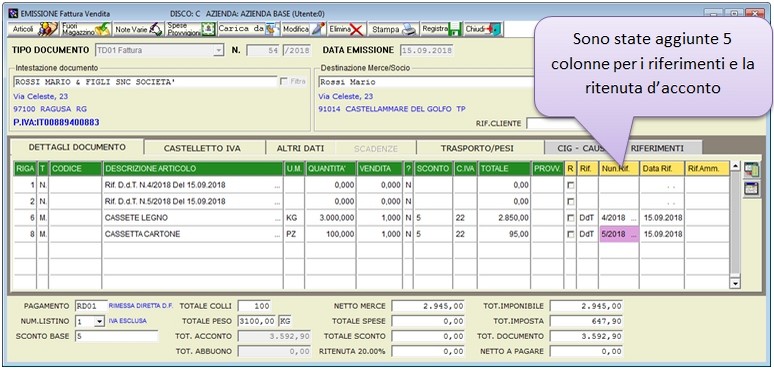Image resolution: width=774 pixels, height=370 pixels.
Task: Click the NETTO MERCE value field
Action: point(427,306)
